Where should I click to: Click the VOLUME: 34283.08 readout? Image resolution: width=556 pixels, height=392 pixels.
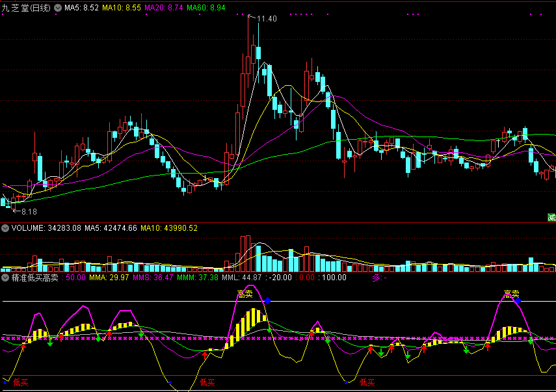(x=46, y=228)
